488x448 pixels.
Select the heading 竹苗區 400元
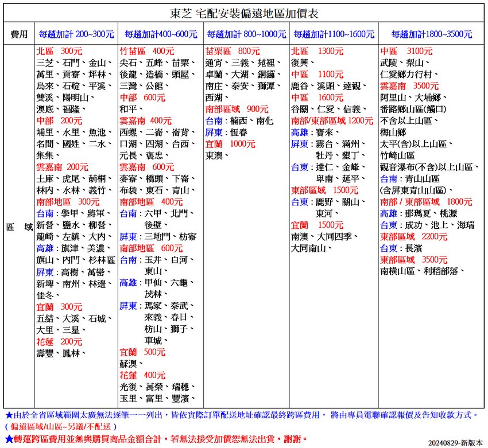click(x=147, y=51)
